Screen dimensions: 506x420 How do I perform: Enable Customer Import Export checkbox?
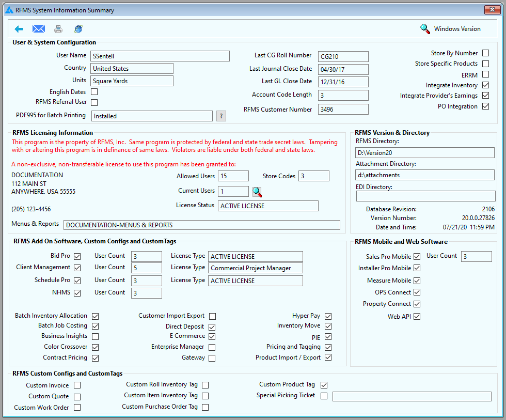click(212, 316)
